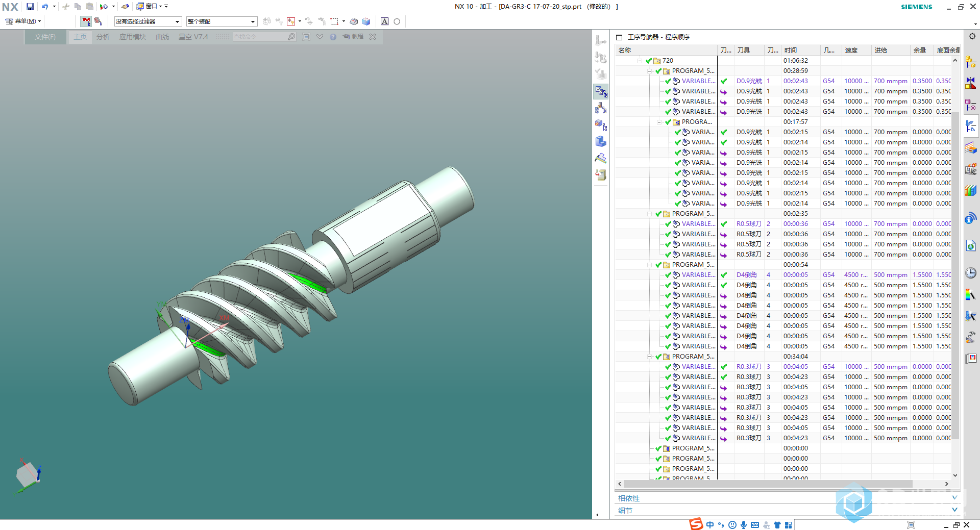Open the 星空 V7.4 plugin tab
This screenshot has height=530, width=980.
pos(193,37)
